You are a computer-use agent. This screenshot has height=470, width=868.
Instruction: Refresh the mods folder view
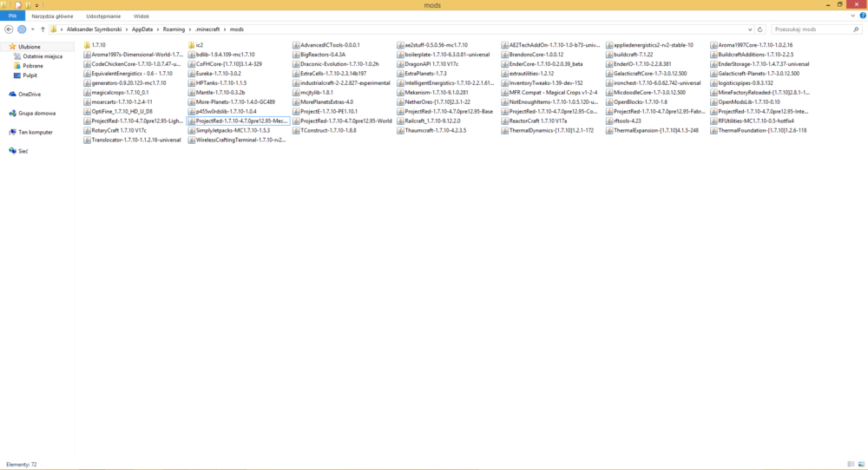pos(760,29)
